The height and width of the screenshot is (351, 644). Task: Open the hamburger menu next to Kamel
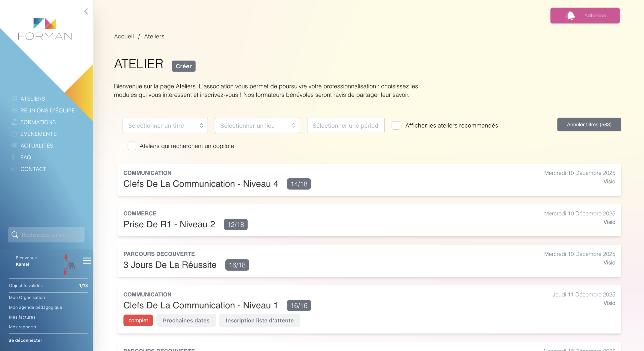pyautogui.click(x=87, y=261)
